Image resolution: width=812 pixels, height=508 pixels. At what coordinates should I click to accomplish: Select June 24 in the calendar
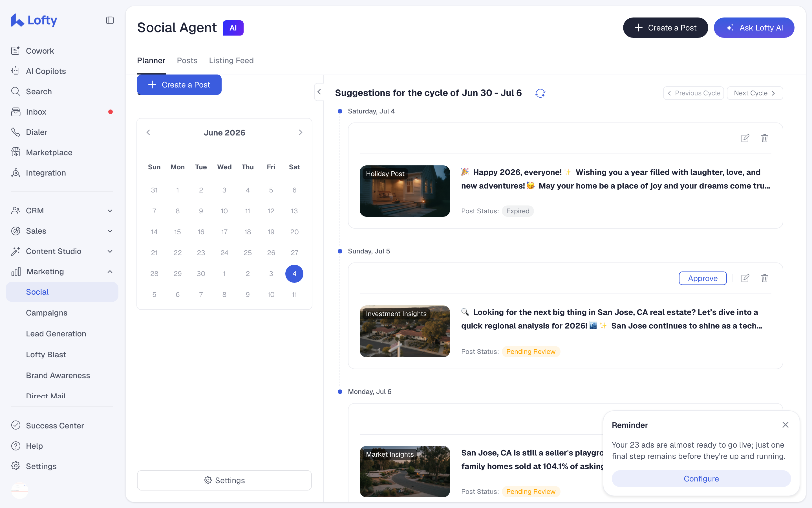point(224,253)
